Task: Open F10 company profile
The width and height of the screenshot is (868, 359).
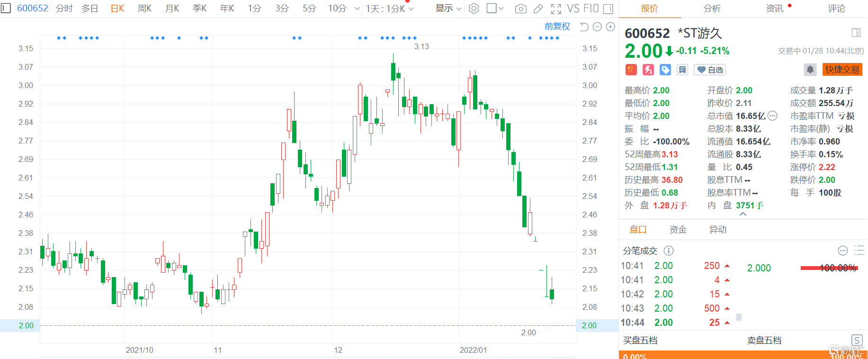Action: pos(591,9)
